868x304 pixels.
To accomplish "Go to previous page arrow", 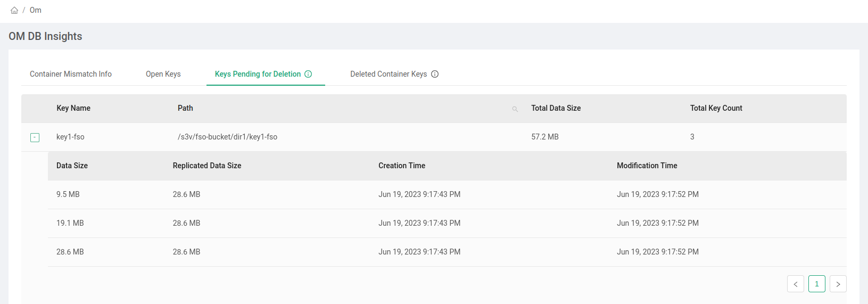I will 795,284.
